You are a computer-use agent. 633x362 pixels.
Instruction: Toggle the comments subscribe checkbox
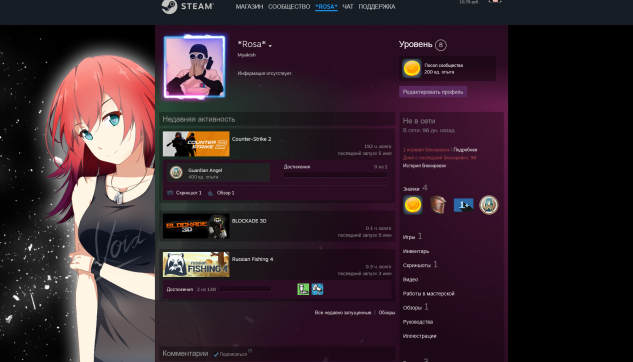coord(216,354)
